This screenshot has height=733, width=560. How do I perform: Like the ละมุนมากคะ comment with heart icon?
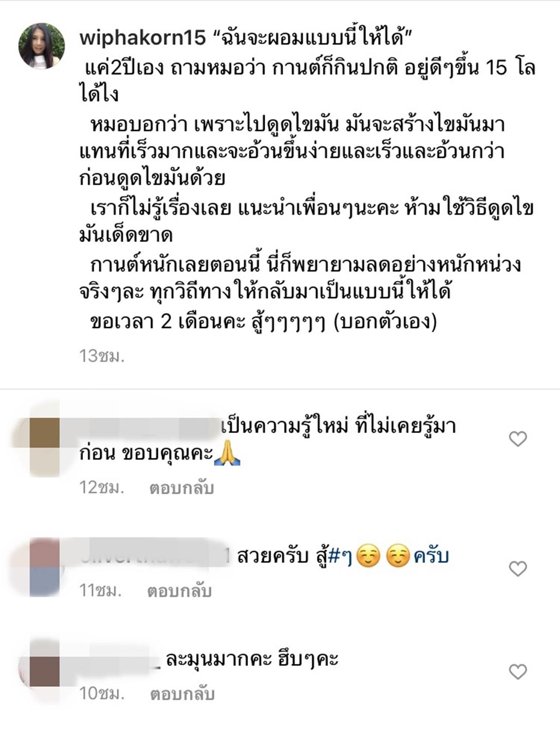click(x=518, y=672)
